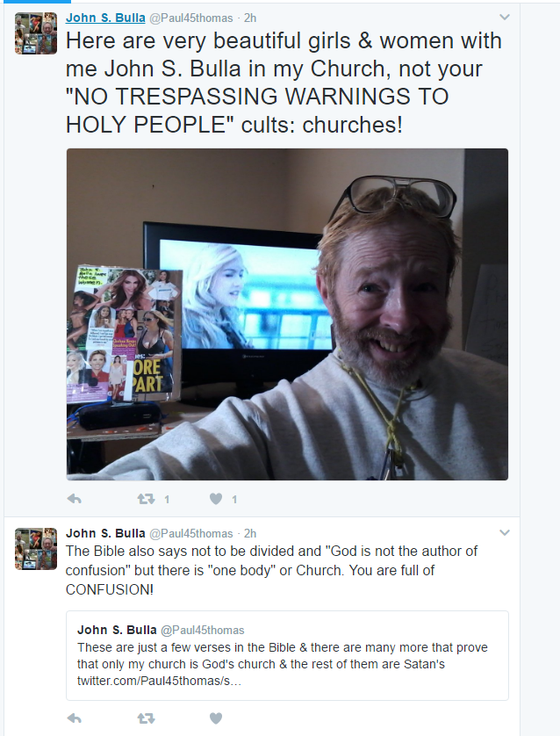Like the first tweet with photo
This screenshot has height=736, width=560.
216,499
